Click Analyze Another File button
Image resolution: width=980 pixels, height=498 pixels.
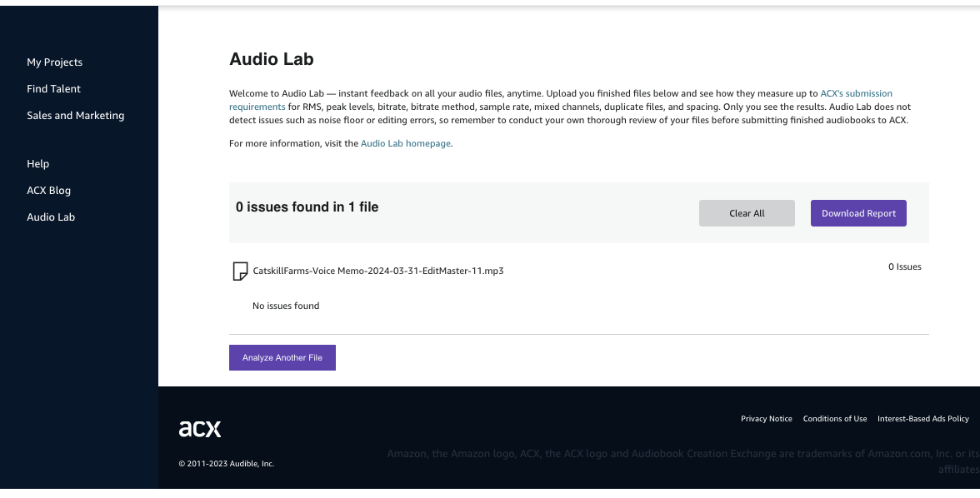pos(282,357)
